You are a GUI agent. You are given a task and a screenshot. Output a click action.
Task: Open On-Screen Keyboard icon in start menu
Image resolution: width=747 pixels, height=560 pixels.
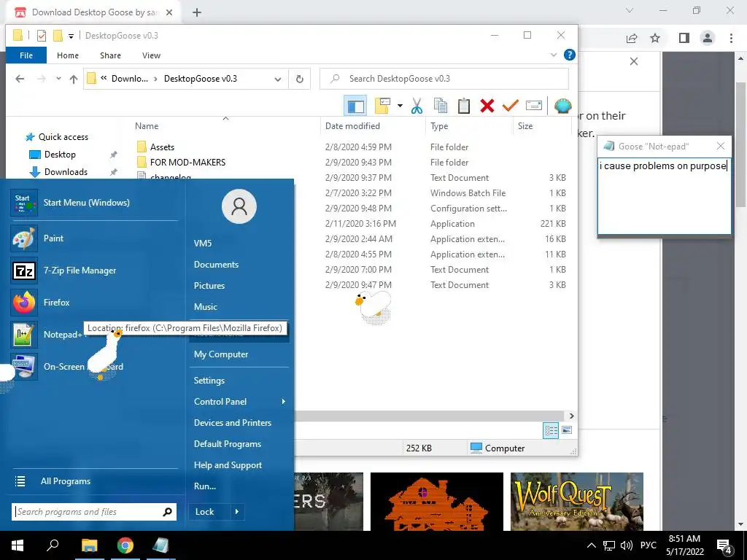(24, 367)
